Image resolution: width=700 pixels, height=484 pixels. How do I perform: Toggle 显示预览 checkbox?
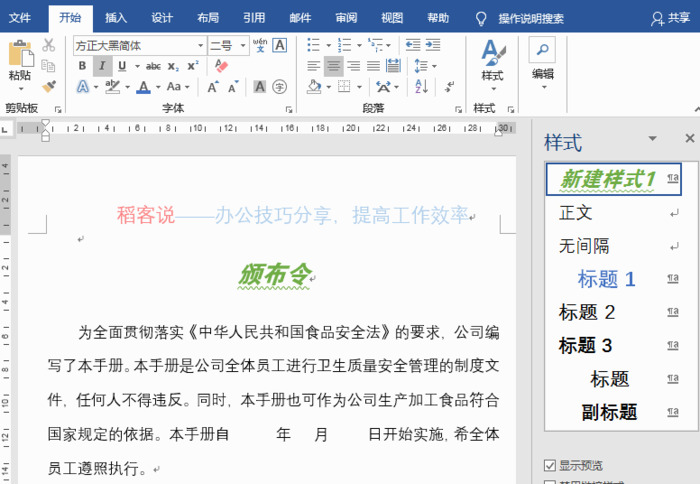[x=550, y=465]
